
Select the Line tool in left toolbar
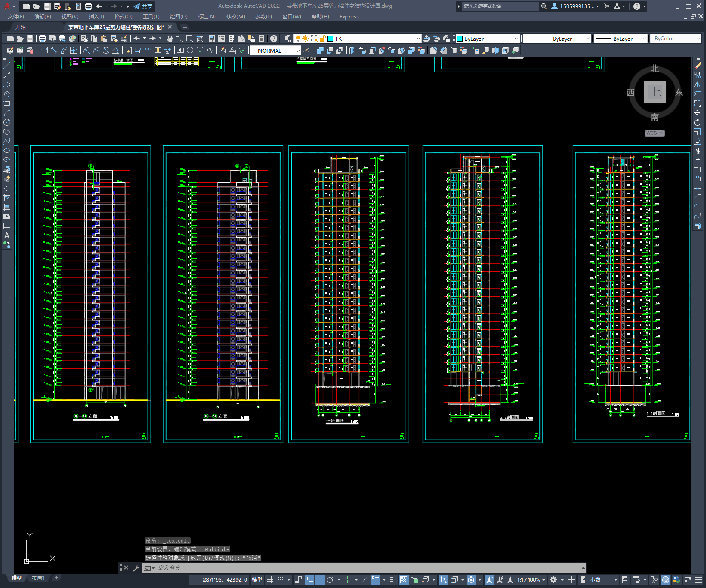click(7, 66)
